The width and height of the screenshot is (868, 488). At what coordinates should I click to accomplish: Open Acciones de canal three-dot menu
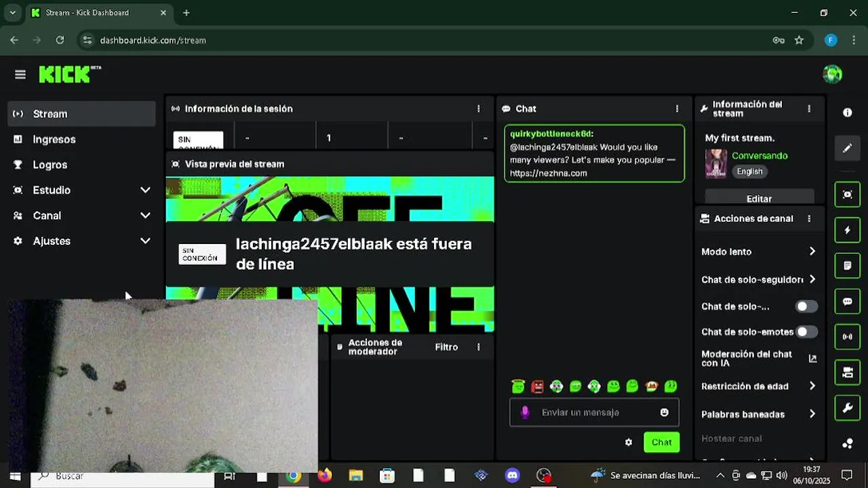(809, 218)
